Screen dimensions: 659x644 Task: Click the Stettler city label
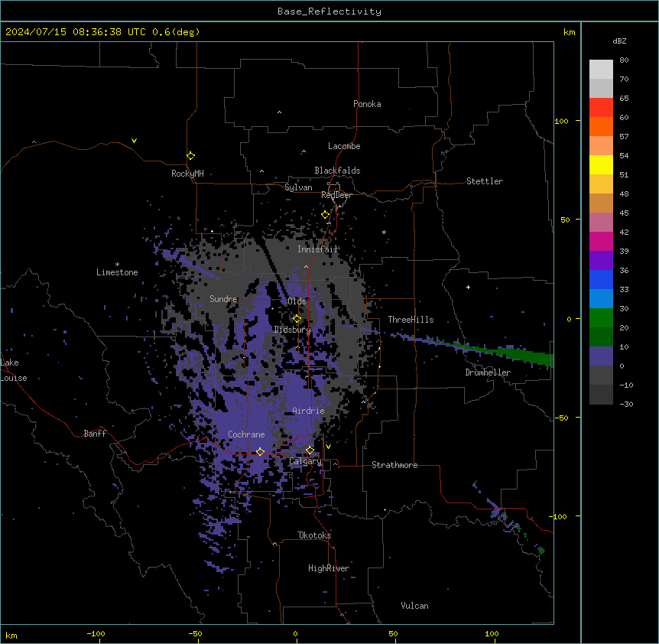(x=485, y=181)
